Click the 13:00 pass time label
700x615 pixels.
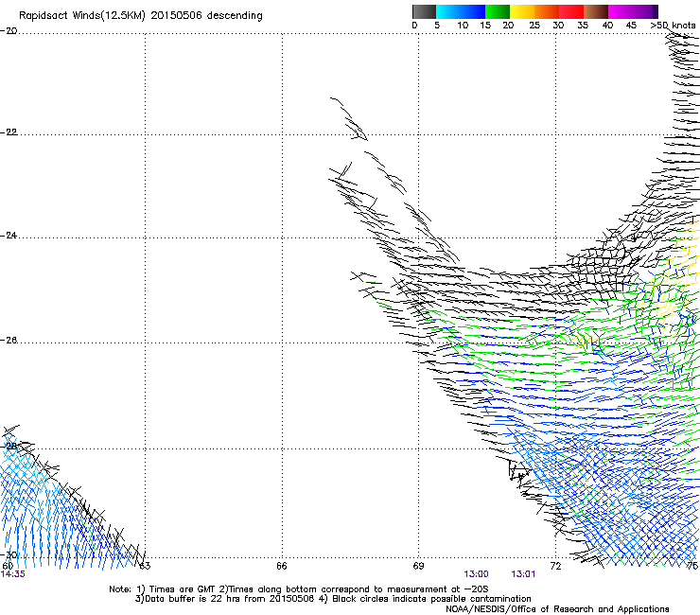coord(476,574)
